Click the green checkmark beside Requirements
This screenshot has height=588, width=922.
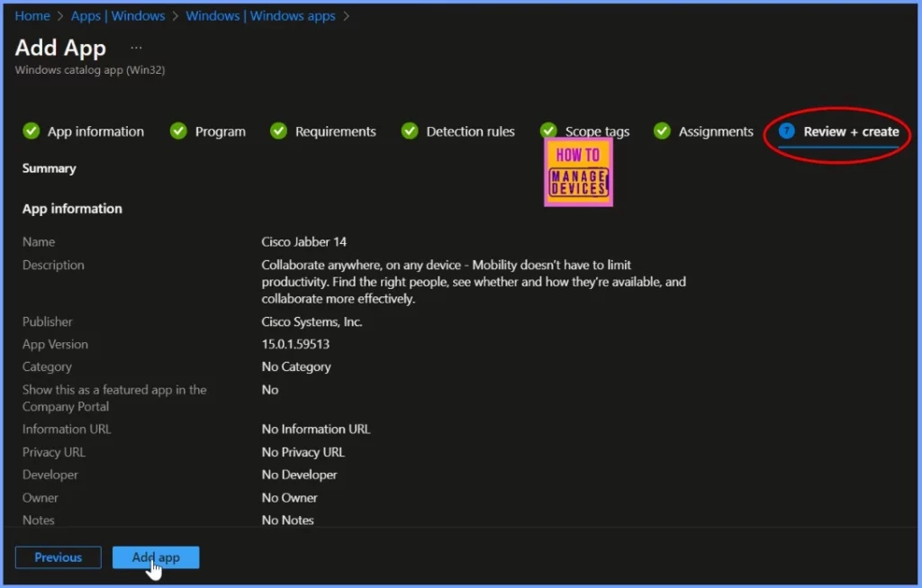tap(279, 131)
